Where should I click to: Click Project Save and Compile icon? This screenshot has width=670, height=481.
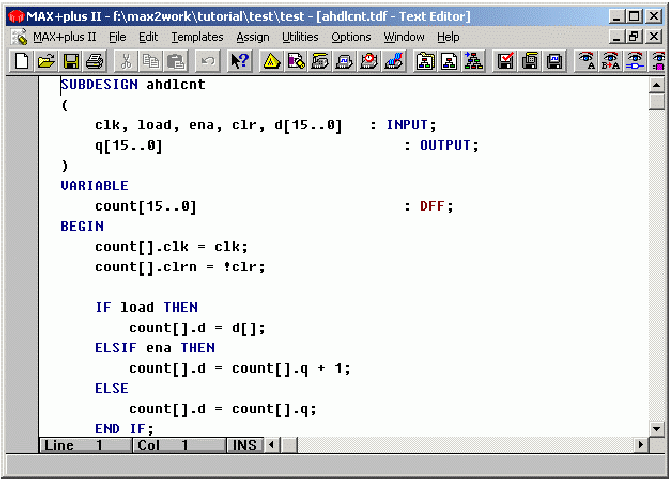point(530,62)
